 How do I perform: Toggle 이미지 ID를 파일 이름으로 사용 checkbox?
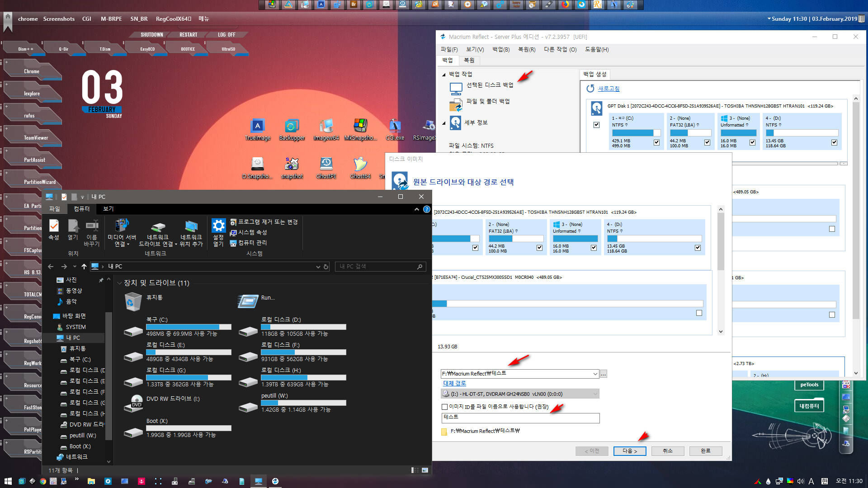444,407
